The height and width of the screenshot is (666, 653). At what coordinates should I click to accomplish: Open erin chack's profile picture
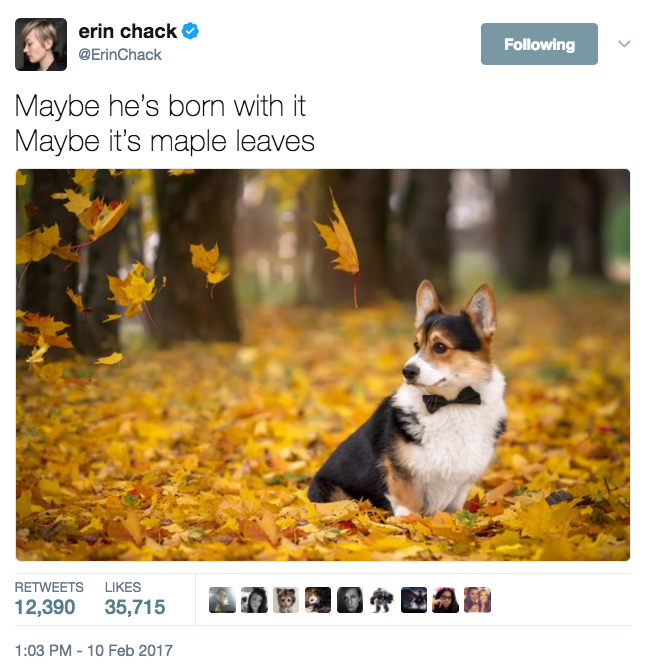(x=41, y=44)
